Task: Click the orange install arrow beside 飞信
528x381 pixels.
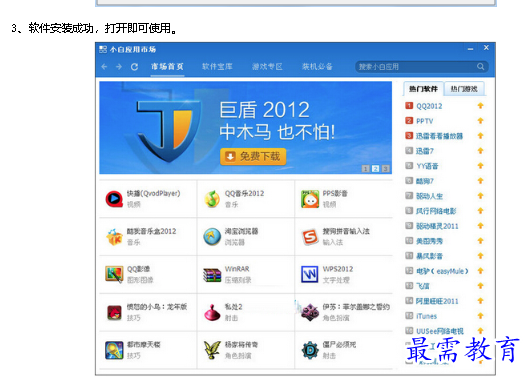Action: [481, 286]
